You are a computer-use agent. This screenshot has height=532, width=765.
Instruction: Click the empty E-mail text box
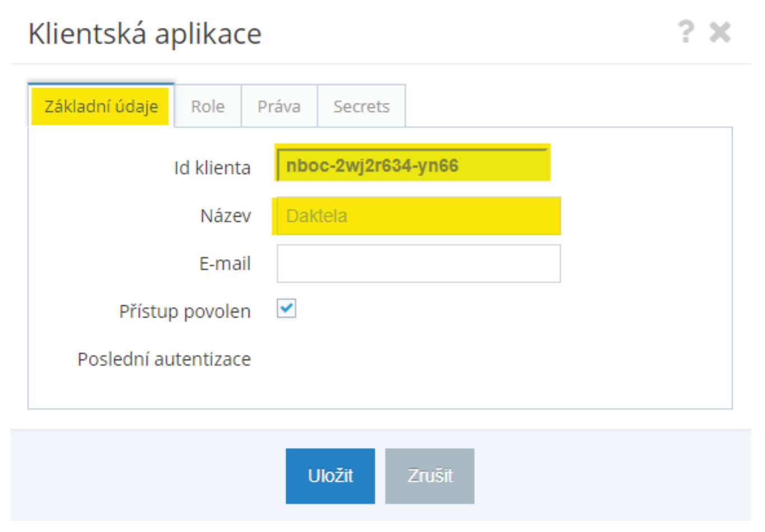[x=418, y=263]
